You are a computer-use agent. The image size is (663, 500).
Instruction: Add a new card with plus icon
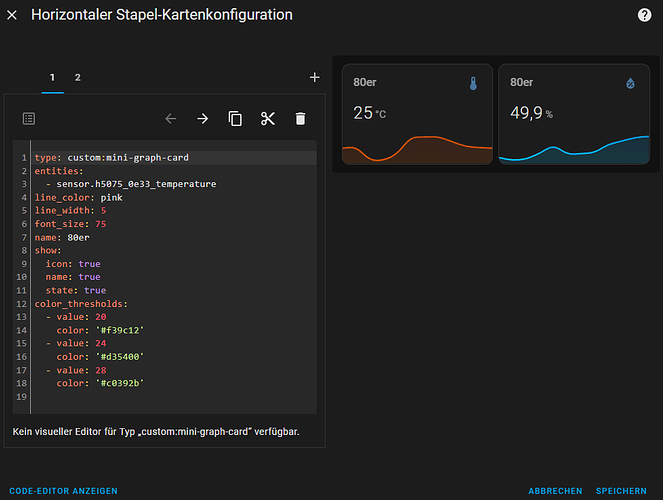pyautogui.click(x=314, y=77)
